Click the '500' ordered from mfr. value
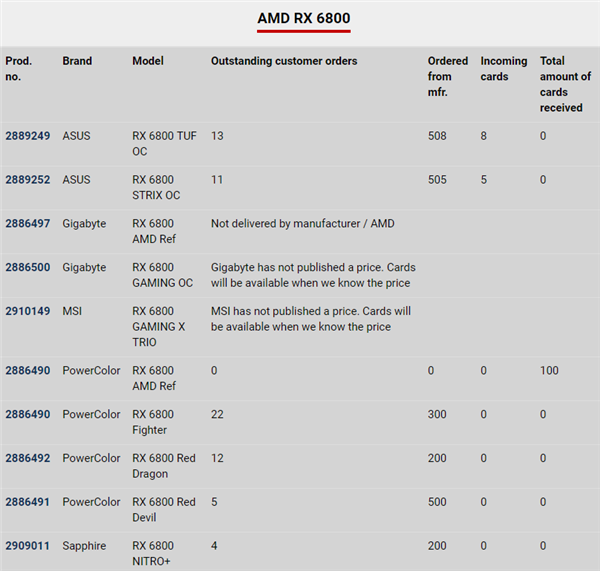600x571 pixels. pos(437,502)
